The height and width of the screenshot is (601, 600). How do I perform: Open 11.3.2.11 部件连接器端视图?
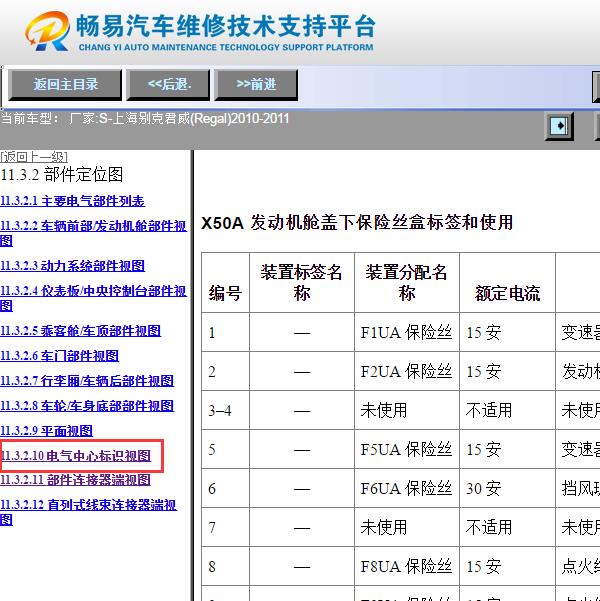click(76, 479)
